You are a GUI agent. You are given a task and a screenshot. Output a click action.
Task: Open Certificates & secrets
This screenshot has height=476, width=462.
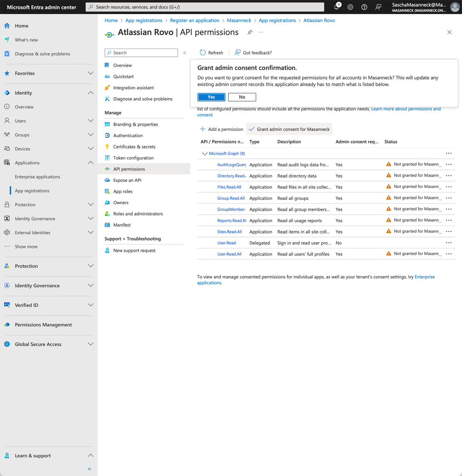[134, 147]
